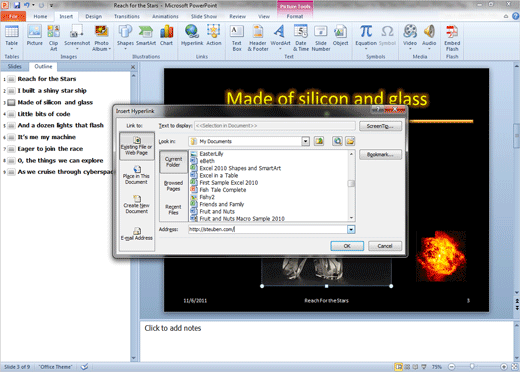Switch to Normal view in status bar
The height and width of the screenshot is (372, 520).
pyautogui.click(x=399, y=367)
